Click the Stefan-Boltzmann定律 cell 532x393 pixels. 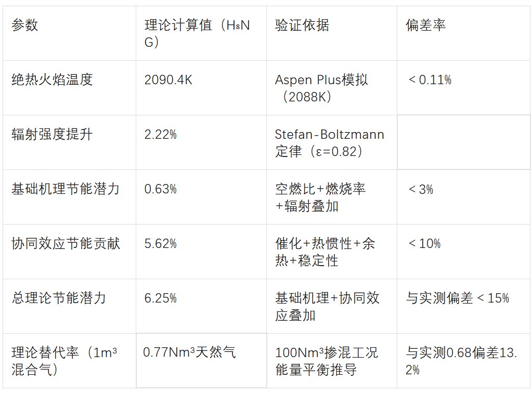329,142
